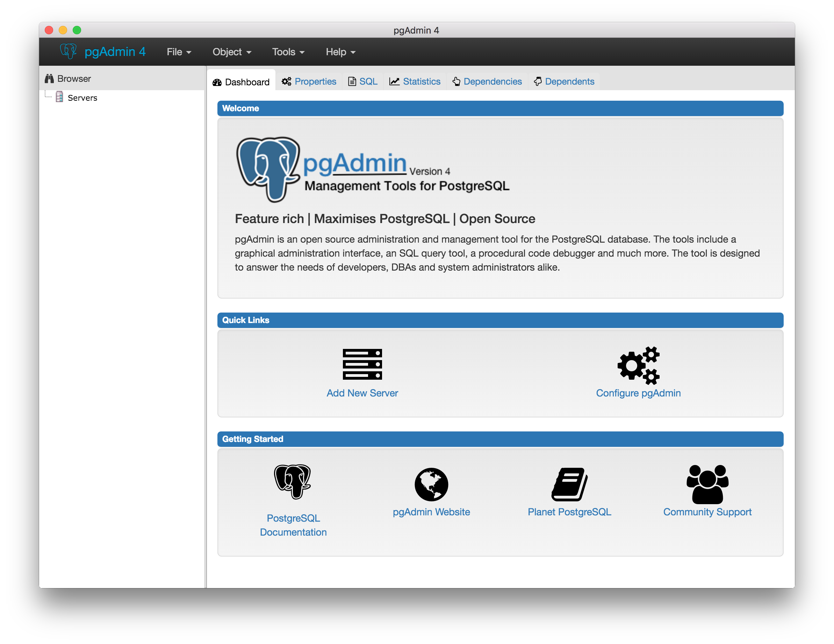Switch to the Dependents tab
Screen dimensions: 834x644
[564, 81]
